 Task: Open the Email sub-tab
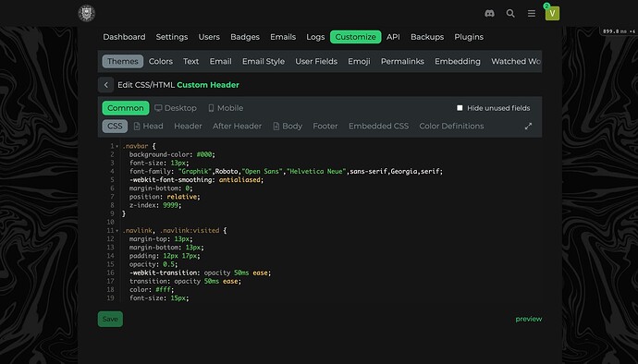221,61
